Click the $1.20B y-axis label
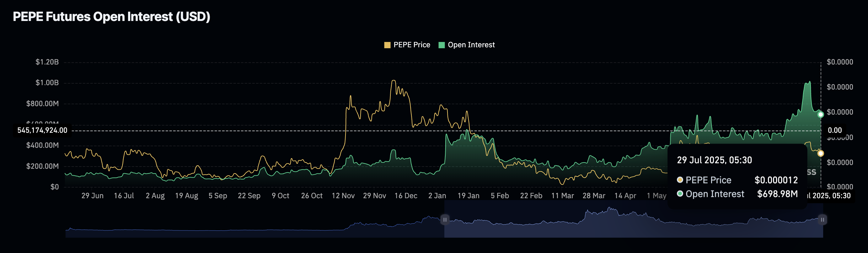This screenshot has width=868, height=253. click(47, 62)
